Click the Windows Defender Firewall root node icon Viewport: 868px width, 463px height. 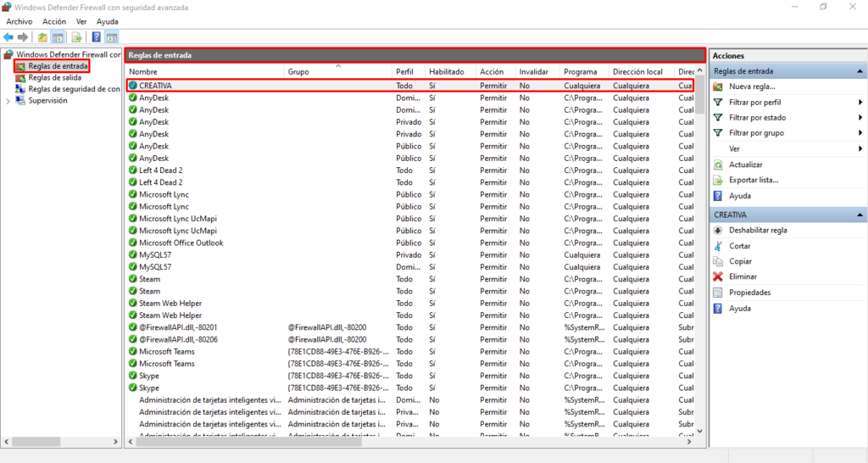(8, 54)
